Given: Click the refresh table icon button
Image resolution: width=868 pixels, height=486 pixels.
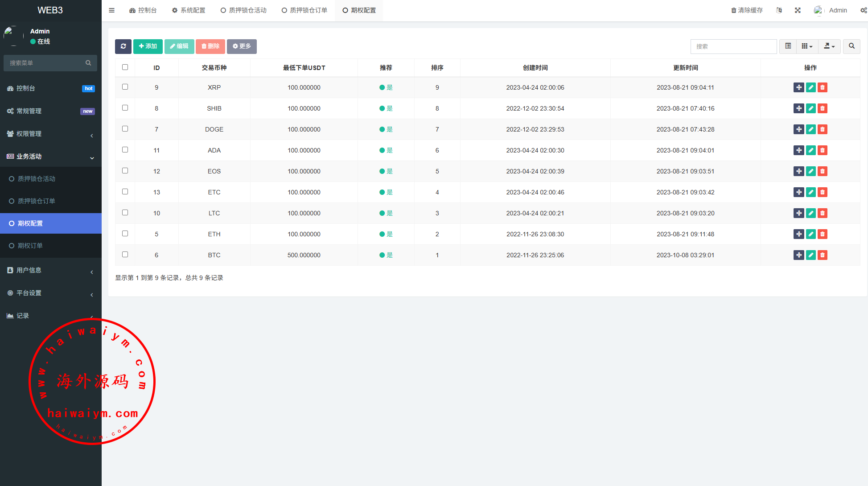Looking at the screenshot, I should click(123, 46).
